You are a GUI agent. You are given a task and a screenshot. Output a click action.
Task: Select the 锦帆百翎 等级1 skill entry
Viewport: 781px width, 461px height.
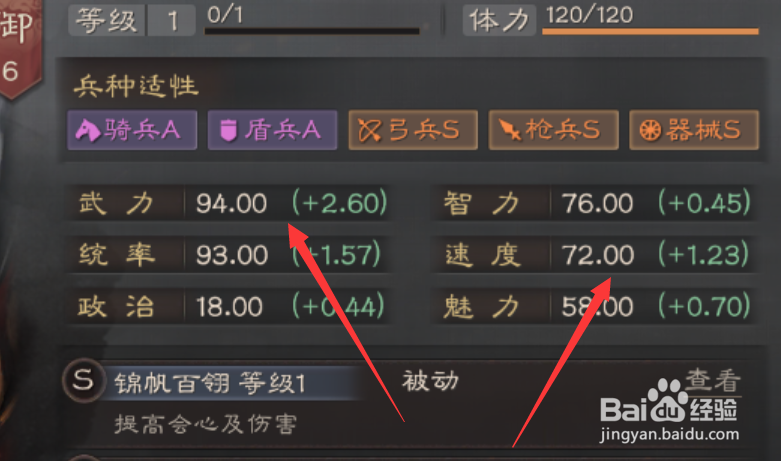pos(209,383)
